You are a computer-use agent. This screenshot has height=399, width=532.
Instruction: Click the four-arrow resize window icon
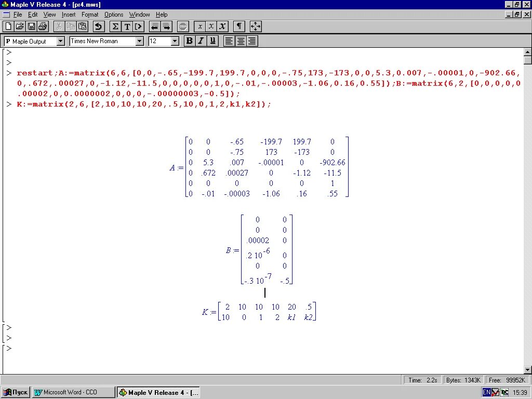[x=256, y=26]
